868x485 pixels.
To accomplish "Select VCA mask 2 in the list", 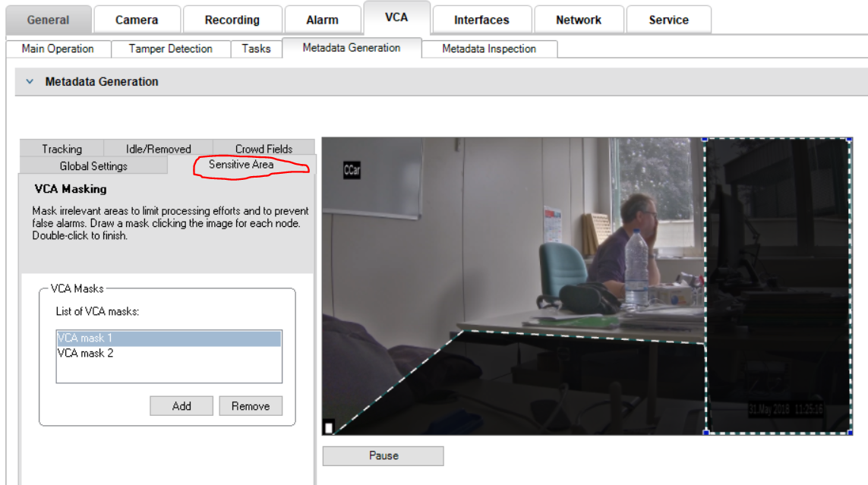I will (86, 353).
